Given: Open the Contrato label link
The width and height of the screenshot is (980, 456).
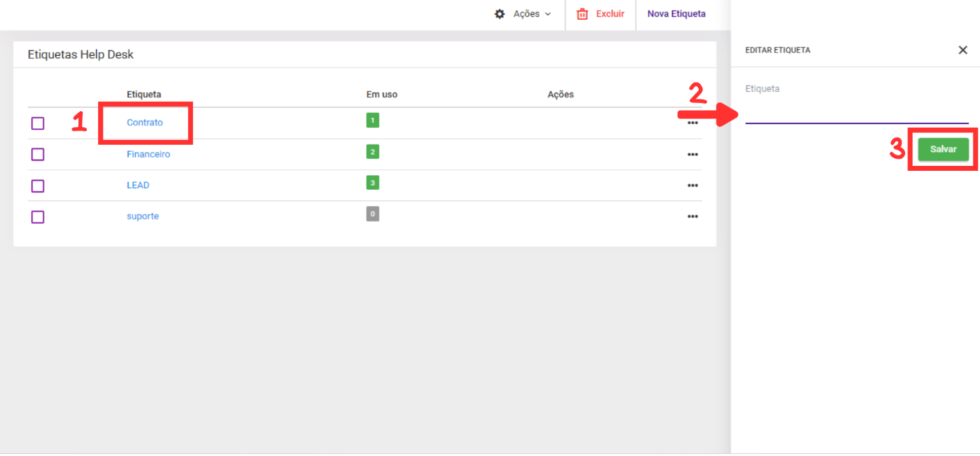Looking at the screenshot, I should [145, 123].
